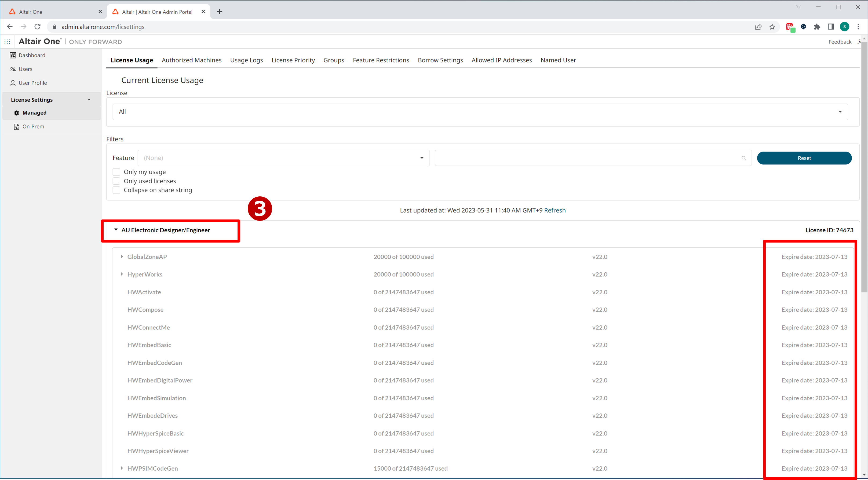Open the License dropdown showing All
Viewport: 868px width, 480px height.
(480, 112)
